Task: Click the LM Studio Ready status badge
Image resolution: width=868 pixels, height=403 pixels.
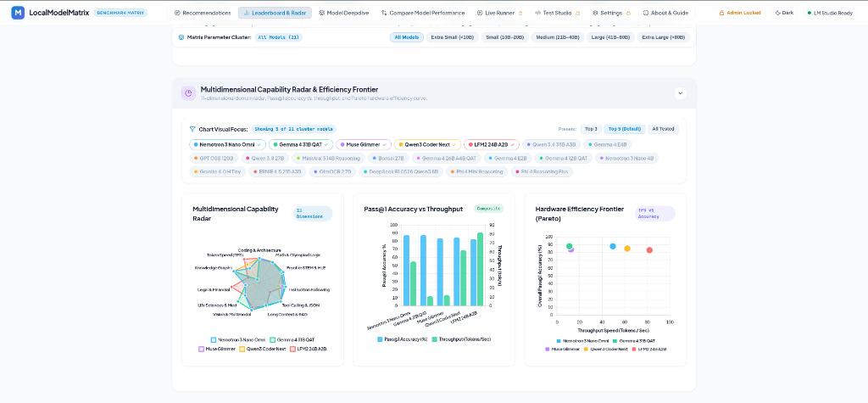Action: coord(829,13)
